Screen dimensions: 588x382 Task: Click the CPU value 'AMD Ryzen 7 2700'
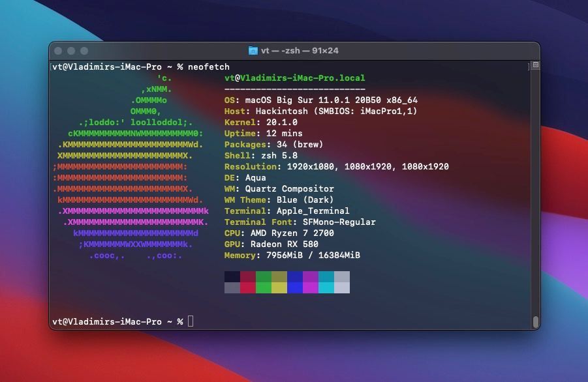[292, 233]
